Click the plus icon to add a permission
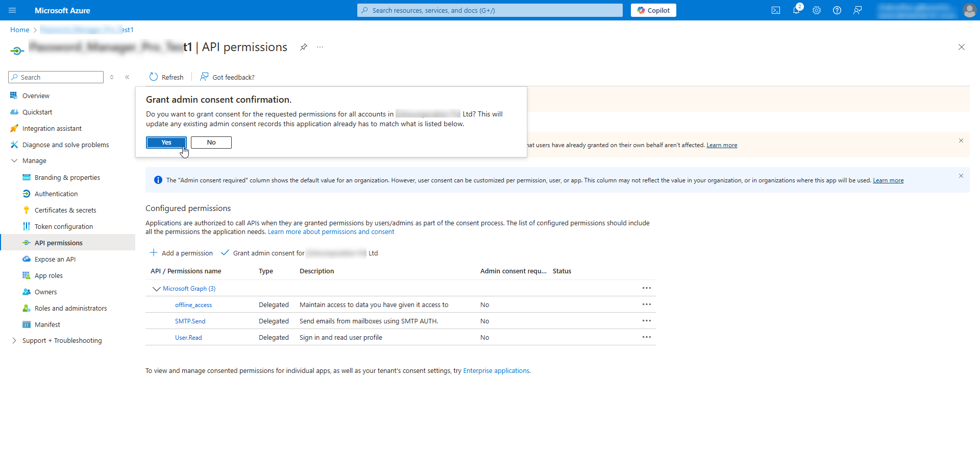 pyautogui.click(x=153, y=253)
